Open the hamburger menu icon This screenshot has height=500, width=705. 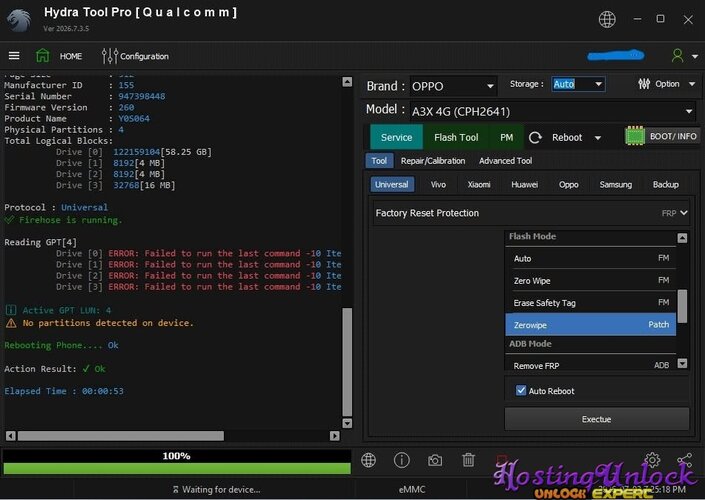(14, 56)
